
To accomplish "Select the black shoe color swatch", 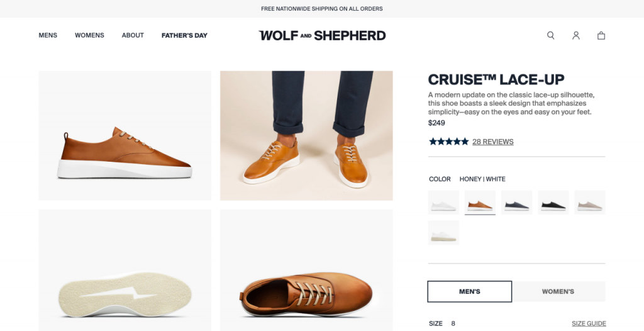I will point(553,203).
